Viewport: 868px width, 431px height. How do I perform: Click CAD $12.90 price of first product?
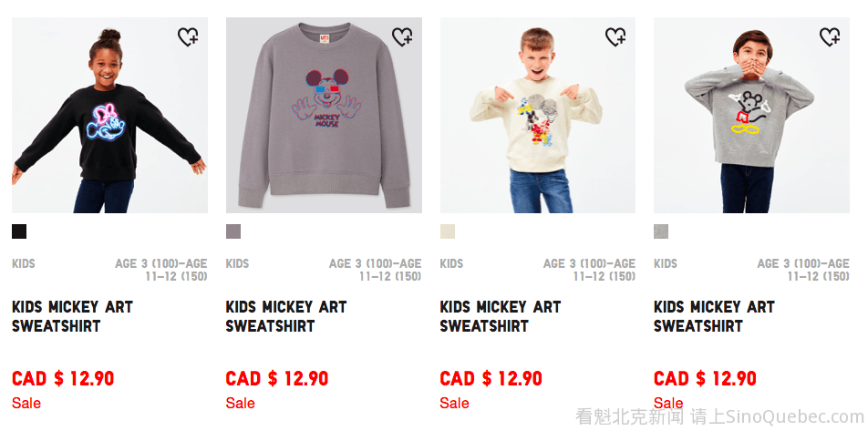click(x=63, y=379)
